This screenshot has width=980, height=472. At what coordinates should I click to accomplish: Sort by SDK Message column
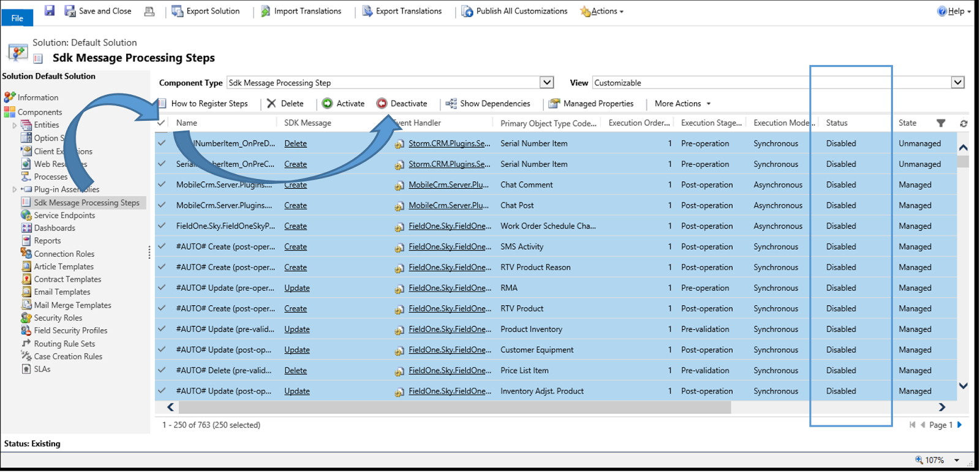click(x=307, y=123)
